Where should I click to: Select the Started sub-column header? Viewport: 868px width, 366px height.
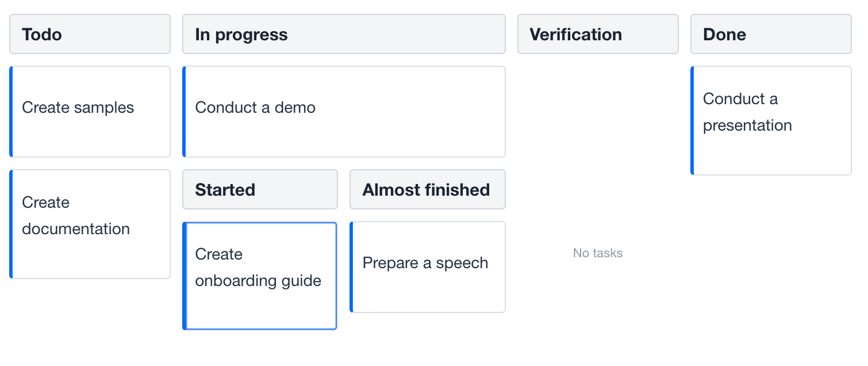pos(260,189)
